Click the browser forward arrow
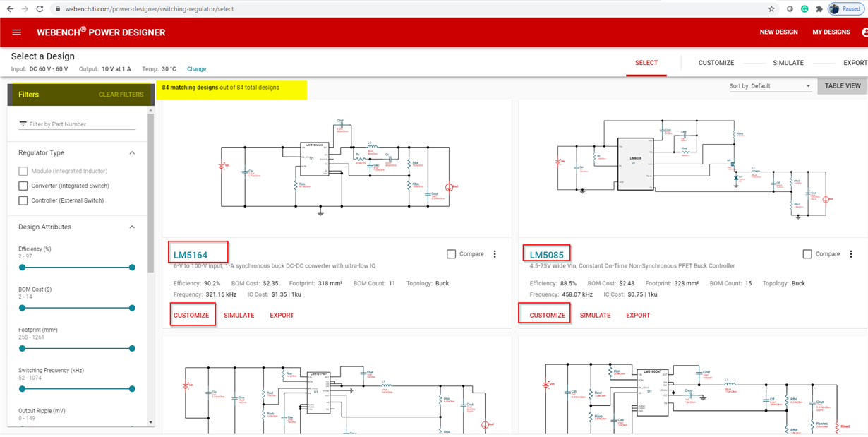Viewport: 868px width, 437px height. coord(25,9)
